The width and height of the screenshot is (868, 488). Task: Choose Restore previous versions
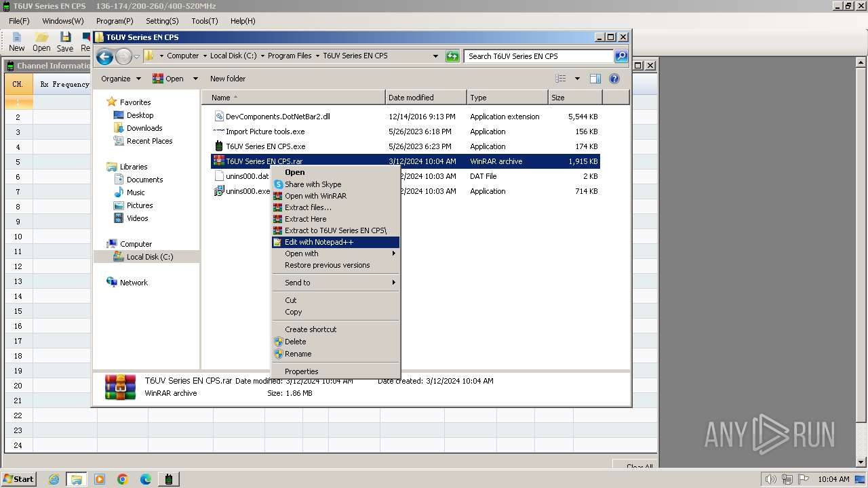click(x=336, y=265)
